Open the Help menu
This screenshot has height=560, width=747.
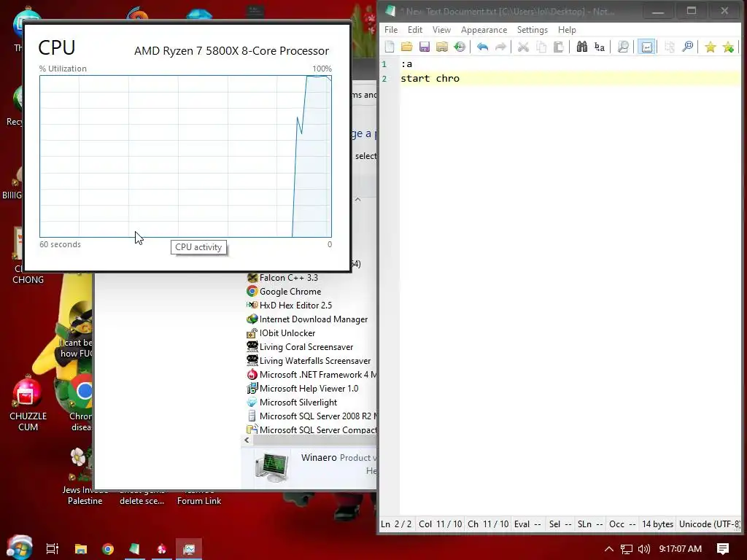point(567,29)
